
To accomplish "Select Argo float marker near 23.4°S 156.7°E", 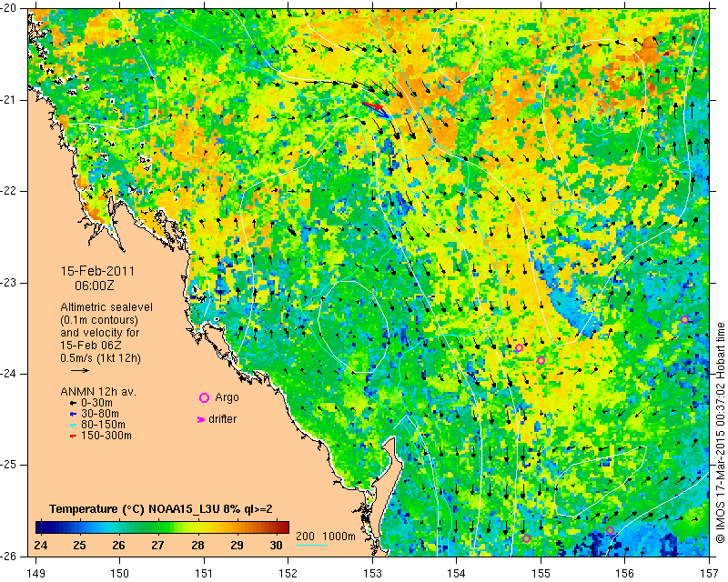I will pyautogui.click(x=684, y=319).
